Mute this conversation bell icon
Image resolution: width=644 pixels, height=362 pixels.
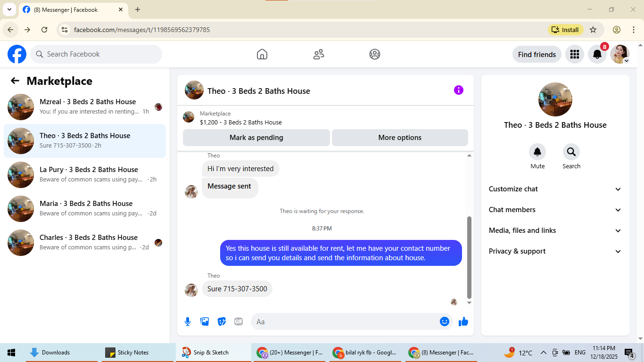click(537, 152)
